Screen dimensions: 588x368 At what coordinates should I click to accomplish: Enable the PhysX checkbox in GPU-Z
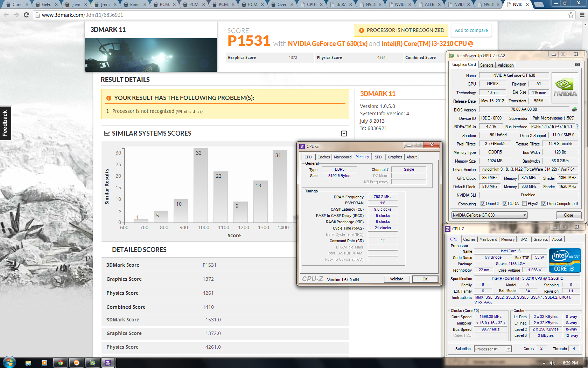pos(524,204)
